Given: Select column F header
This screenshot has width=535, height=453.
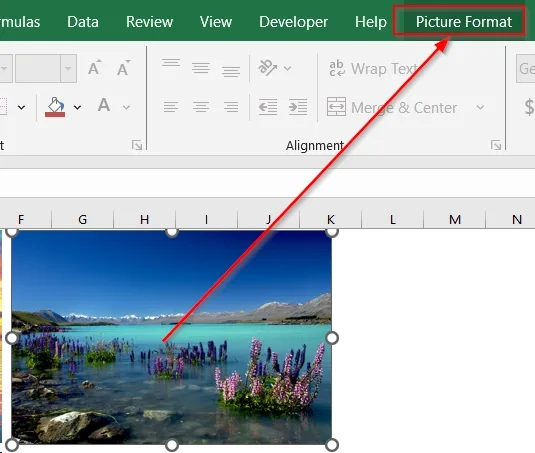Looking at the screenshot, I should tap(26, 219).
